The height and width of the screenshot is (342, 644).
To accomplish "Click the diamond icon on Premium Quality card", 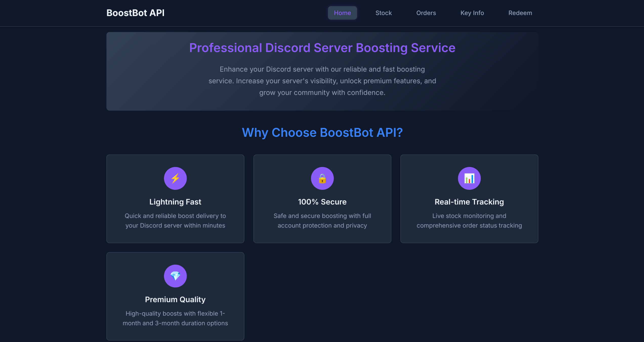I will [175, 276].
